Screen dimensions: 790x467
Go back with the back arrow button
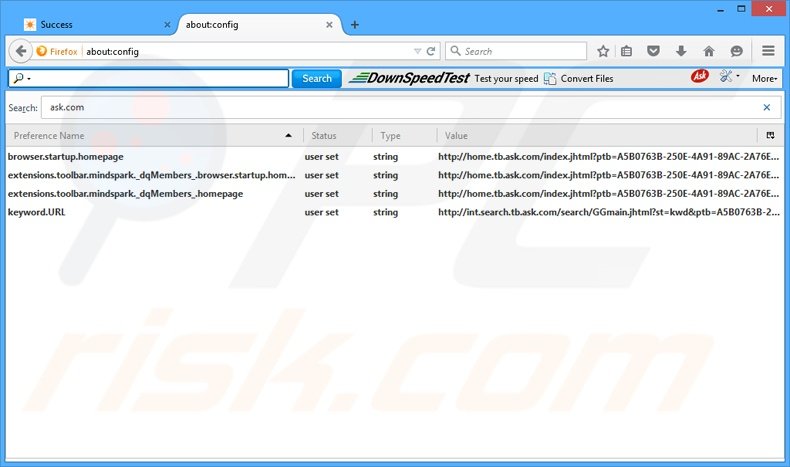click(x=21, y=51)
